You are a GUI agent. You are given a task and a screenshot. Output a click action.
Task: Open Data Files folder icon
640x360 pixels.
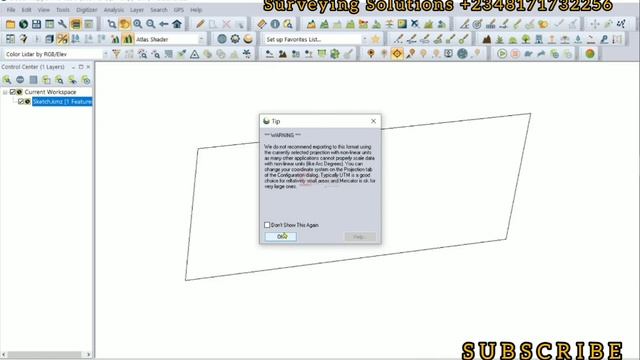[x=10, y=24]
